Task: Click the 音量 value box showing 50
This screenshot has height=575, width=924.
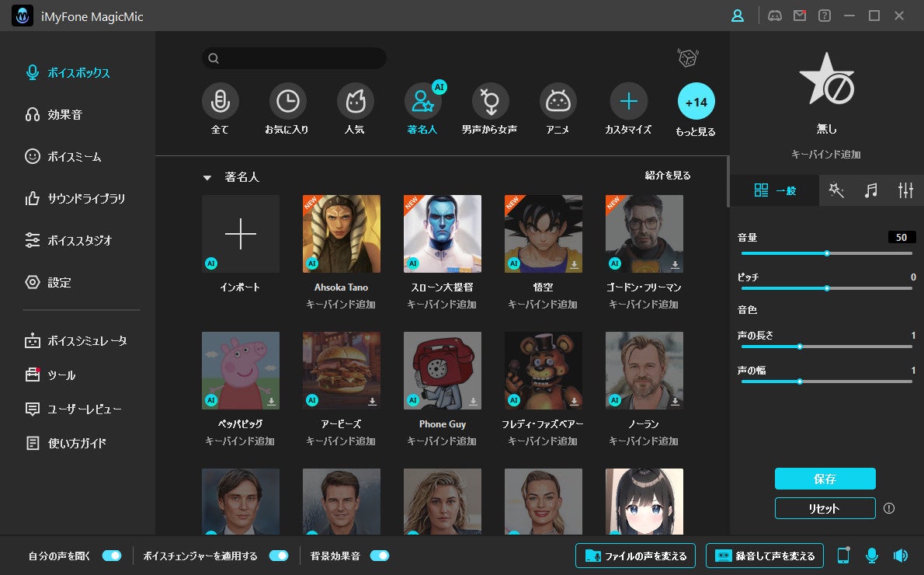Action: [901, 237]
